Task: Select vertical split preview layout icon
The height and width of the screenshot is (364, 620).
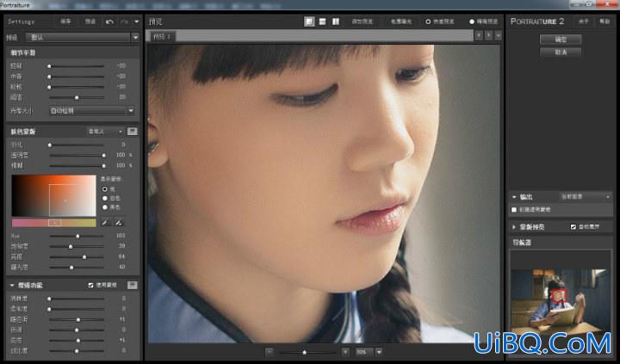Action: (336, 22)
